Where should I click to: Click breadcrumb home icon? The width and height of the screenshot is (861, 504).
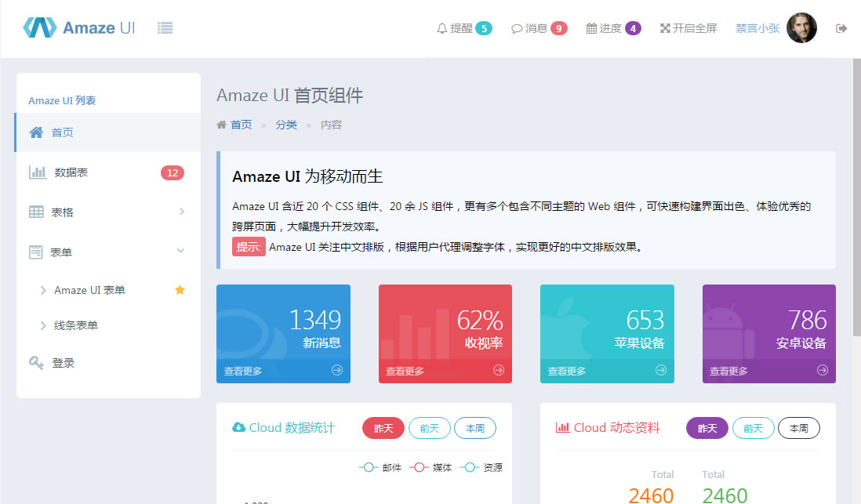click(x=221, y=125)
